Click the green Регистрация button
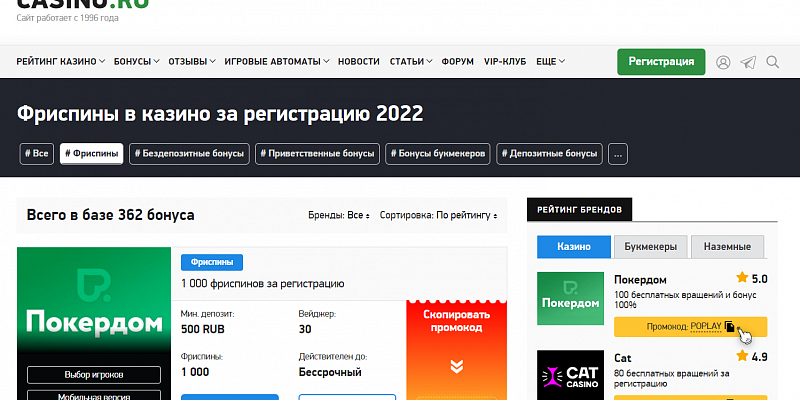 (661, 61)
